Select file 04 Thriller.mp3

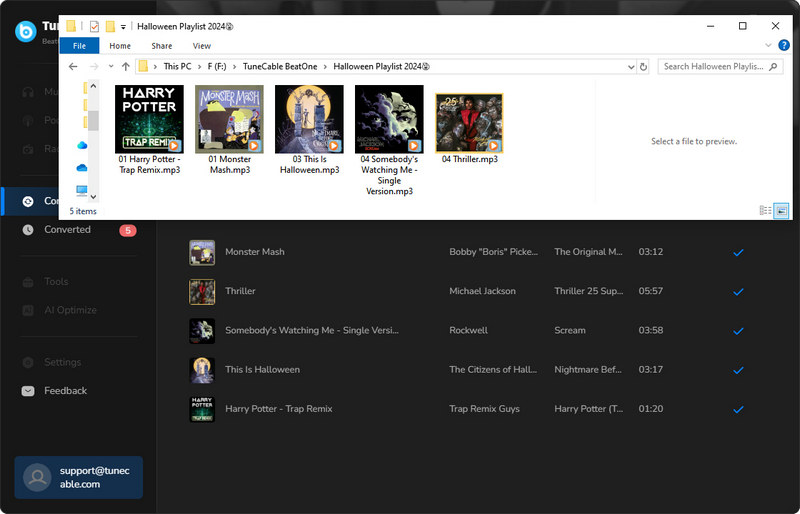[x=469, y=129]
